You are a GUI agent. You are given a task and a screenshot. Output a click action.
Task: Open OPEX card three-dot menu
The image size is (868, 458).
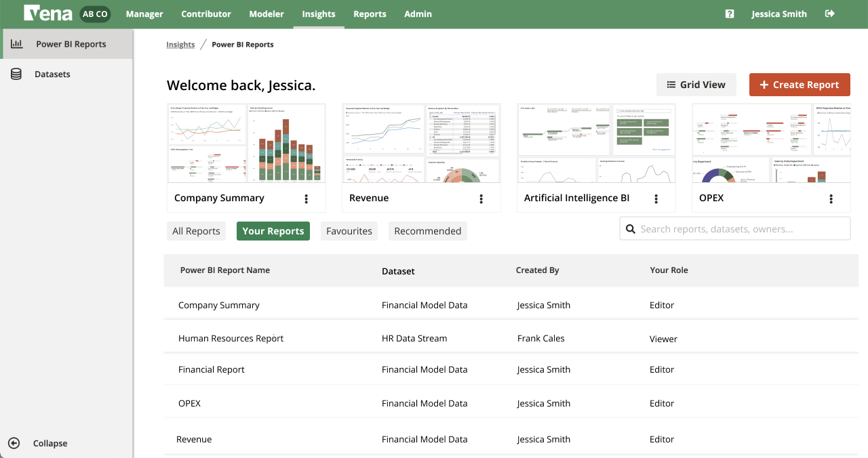tap(831, 199)
